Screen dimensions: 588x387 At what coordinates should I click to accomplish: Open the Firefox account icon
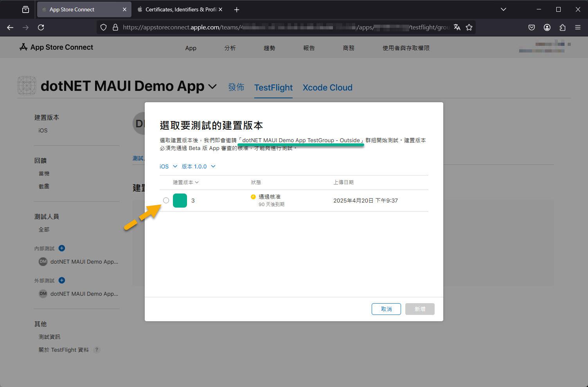coord(547,27)
